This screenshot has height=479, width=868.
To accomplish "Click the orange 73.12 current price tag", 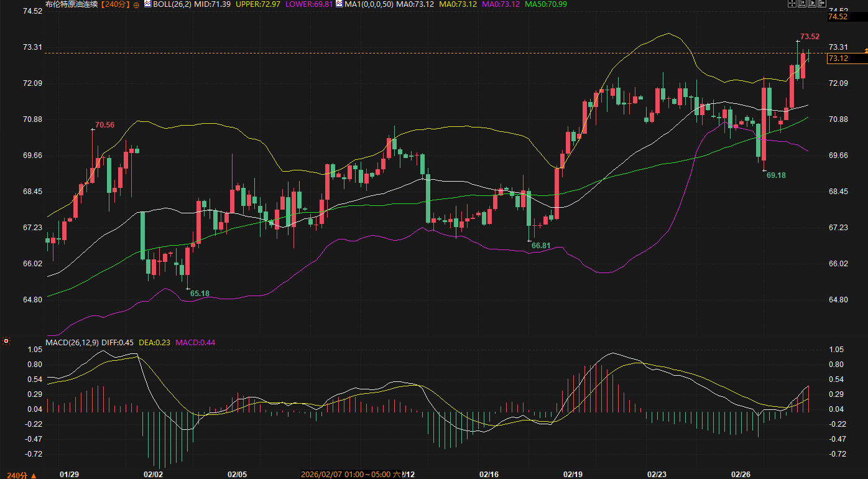I will click(x=846, y=58).
